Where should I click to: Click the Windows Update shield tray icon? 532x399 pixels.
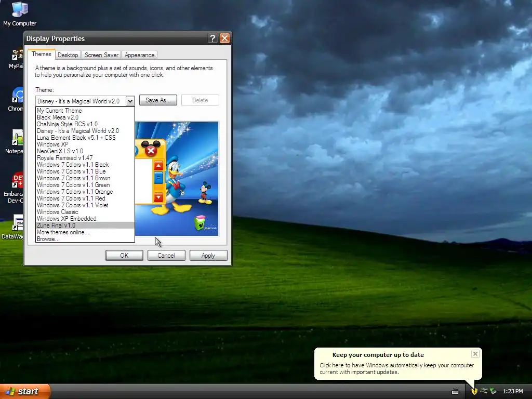(x=474, y=391)
